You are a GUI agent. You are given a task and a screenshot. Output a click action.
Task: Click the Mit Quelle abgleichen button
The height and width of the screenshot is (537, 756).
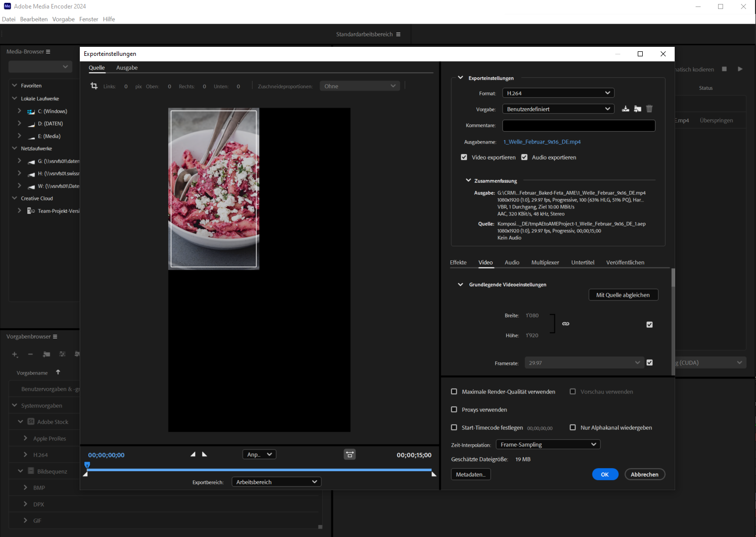(x=623, y=295)
